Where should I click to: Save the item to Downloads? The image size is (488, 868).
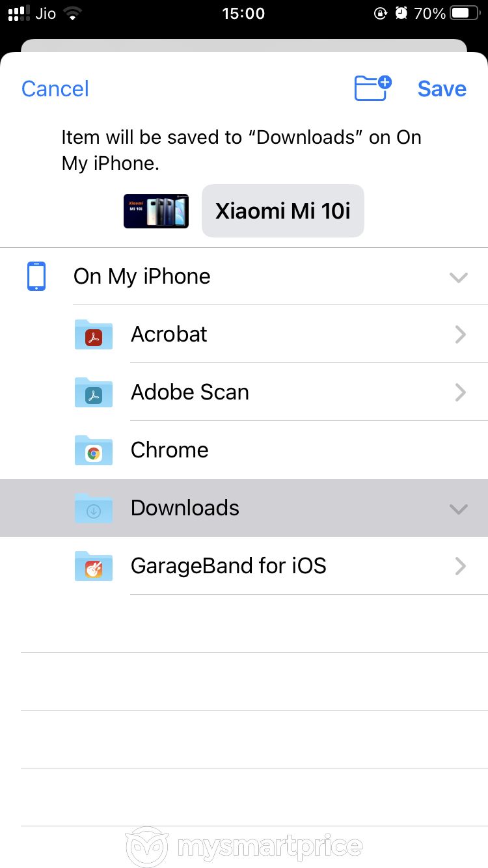442,88
